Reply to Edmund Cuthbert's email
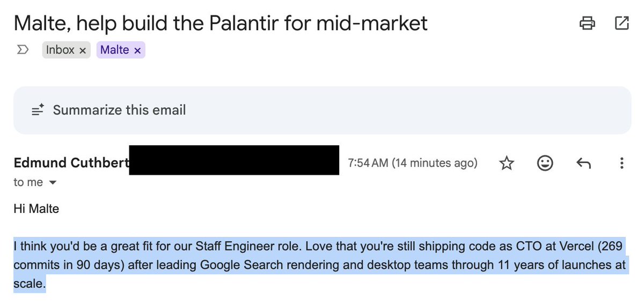The width and height of the screenshot is (644, 305). click(x=583, y=163)
